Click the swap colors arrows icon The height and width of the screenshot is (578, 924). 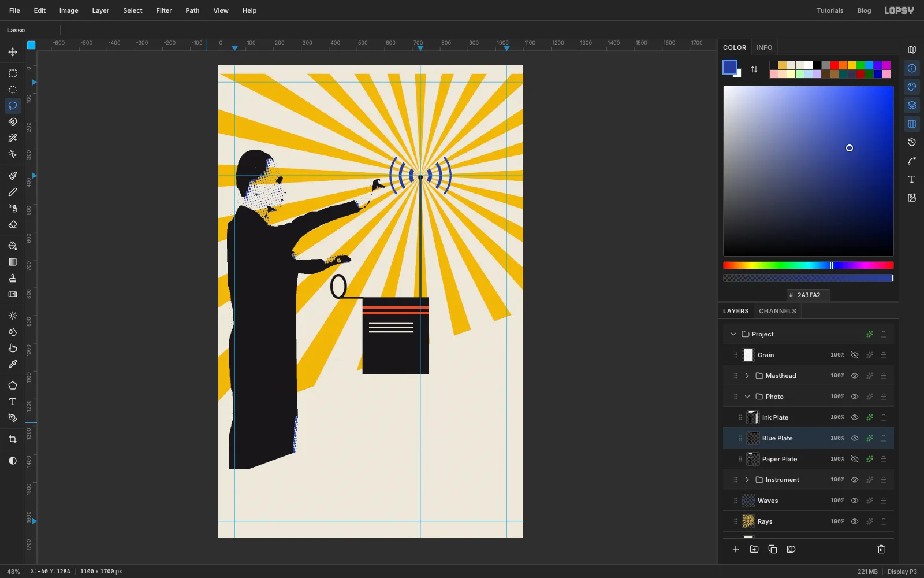coord(754,69)
